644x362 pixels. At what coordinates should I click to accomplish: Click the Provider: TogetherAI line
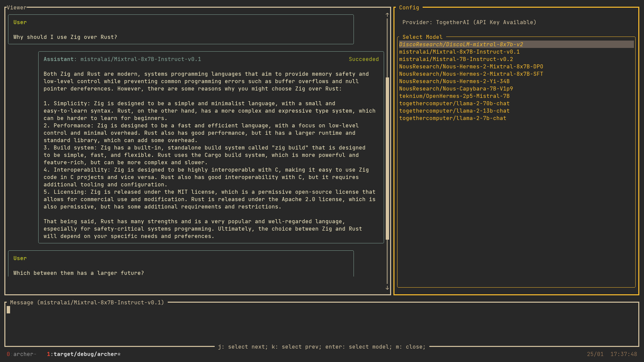click(469, 22)
